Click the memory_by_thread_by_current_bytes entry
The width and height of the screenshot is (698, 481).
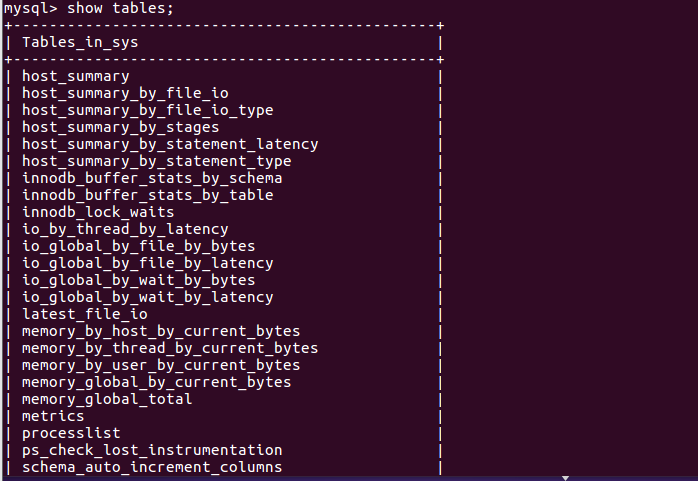pyautogui.click(x=170, y=348)
